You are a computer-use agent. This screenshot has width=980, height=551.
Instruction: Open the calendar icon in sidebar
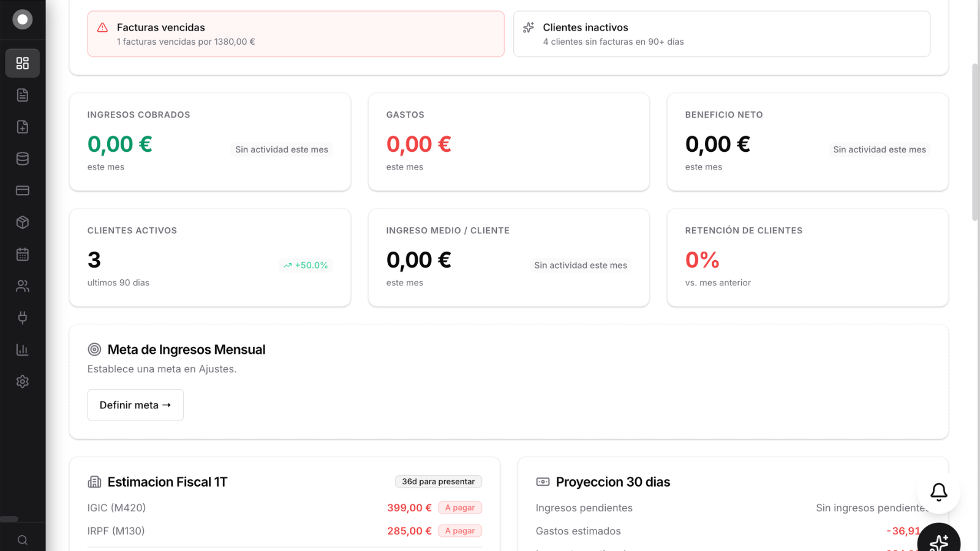[x=23, y=254]
